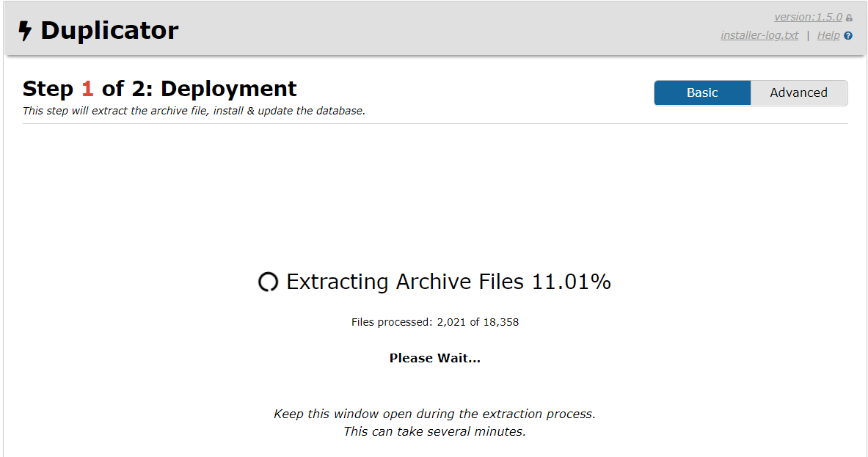868x457 pixels.
Task: Switch to the Advanced mode tab
Action: point(798,93)
